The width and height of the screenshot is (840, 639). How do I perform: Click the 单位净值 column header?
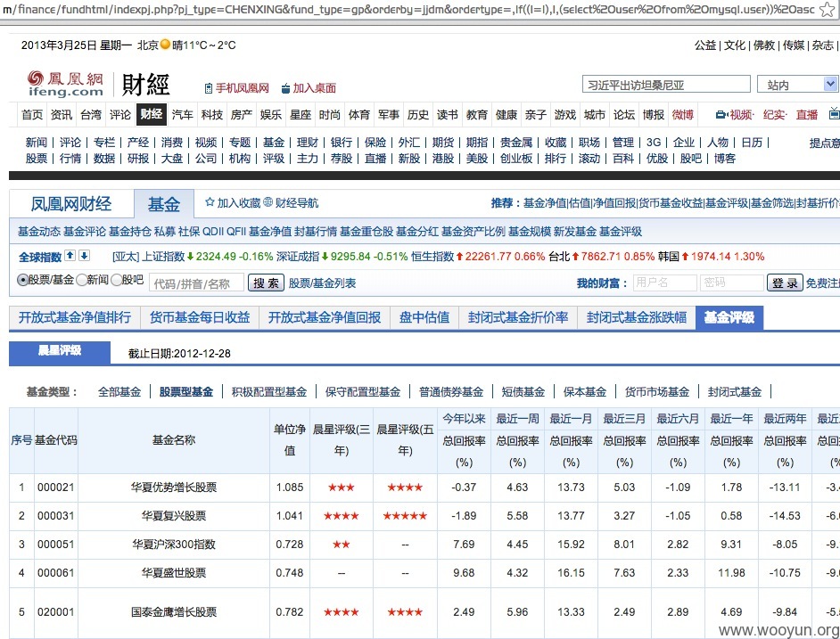click(289, 439)
